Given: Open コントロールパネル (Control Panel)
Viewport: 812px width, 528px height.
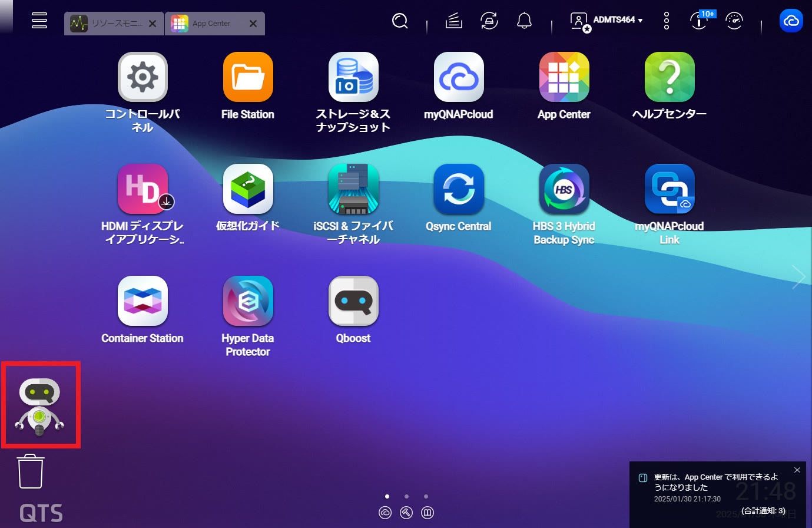Looking at the screenshot, I should coord(142,77).
